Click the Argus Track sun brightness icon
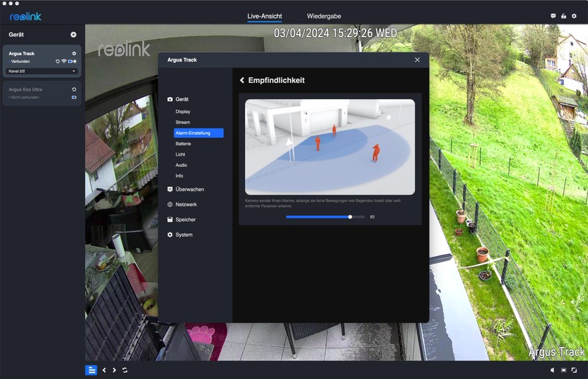 click(74, 61)
